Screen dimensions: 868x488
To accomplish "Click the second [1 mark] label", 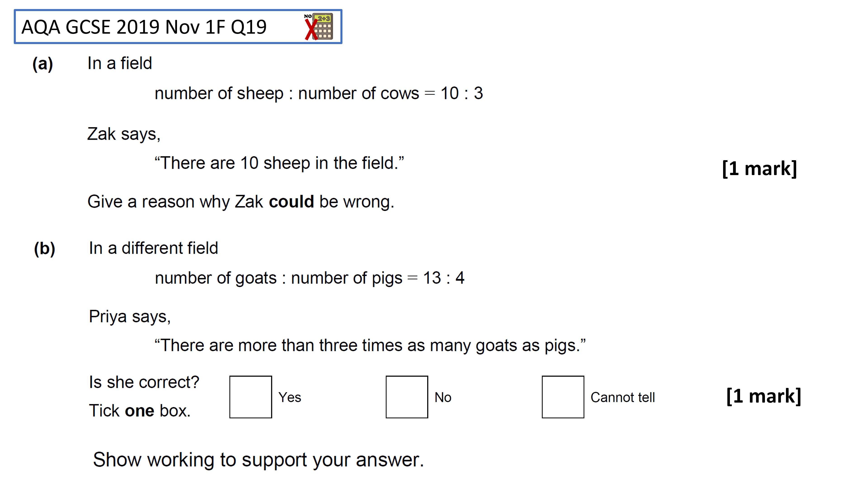I will tap(764, 396).
